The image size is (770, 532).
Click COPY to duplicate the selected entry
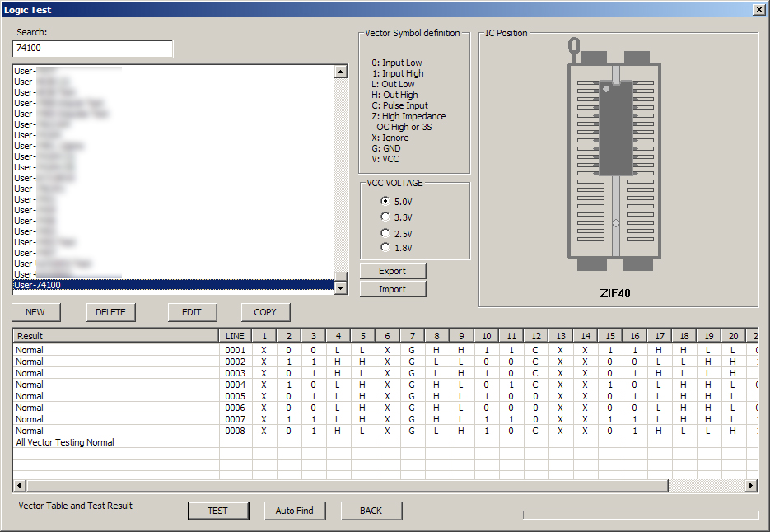click(x=265, y=312)
